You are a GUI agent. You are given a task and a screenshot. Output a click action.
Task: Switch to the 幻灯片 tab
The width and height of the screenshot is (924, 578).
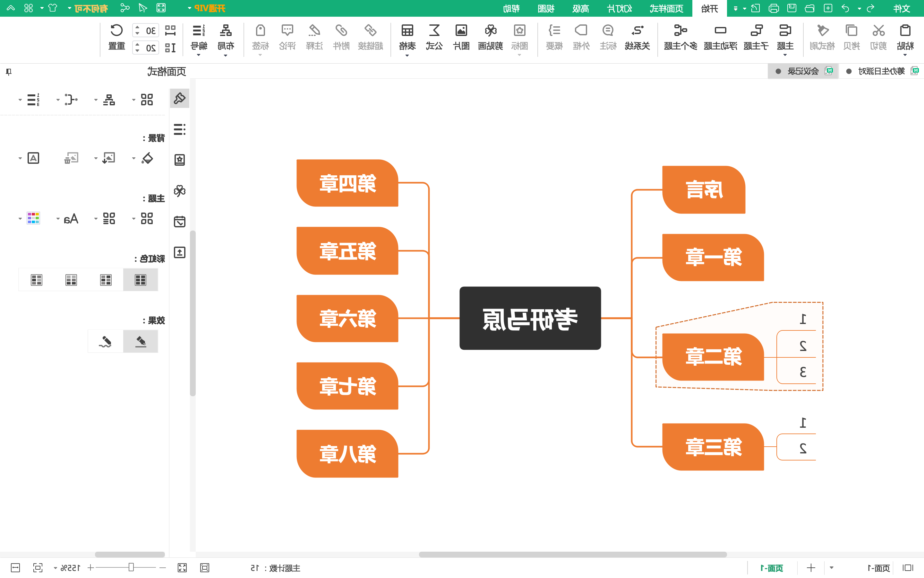coord(619,8)
